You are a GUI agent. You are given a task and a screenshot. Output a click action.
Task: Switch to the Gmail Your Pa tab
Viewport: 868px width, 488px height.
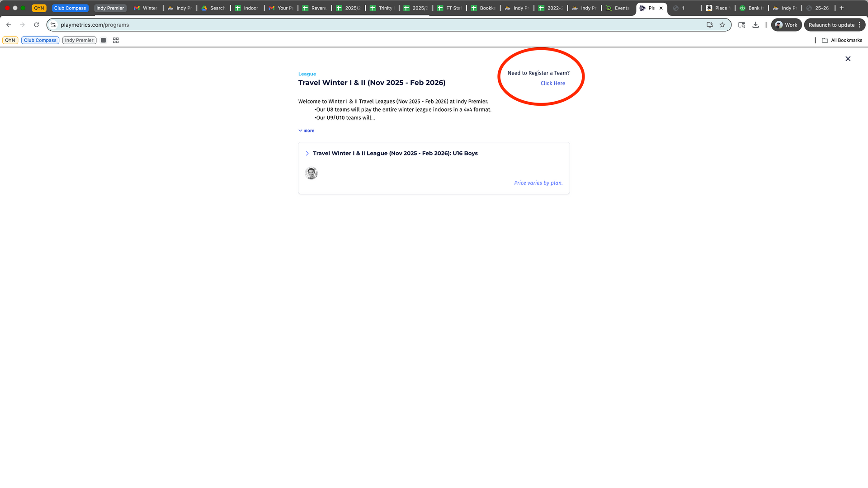pos(281,8)
